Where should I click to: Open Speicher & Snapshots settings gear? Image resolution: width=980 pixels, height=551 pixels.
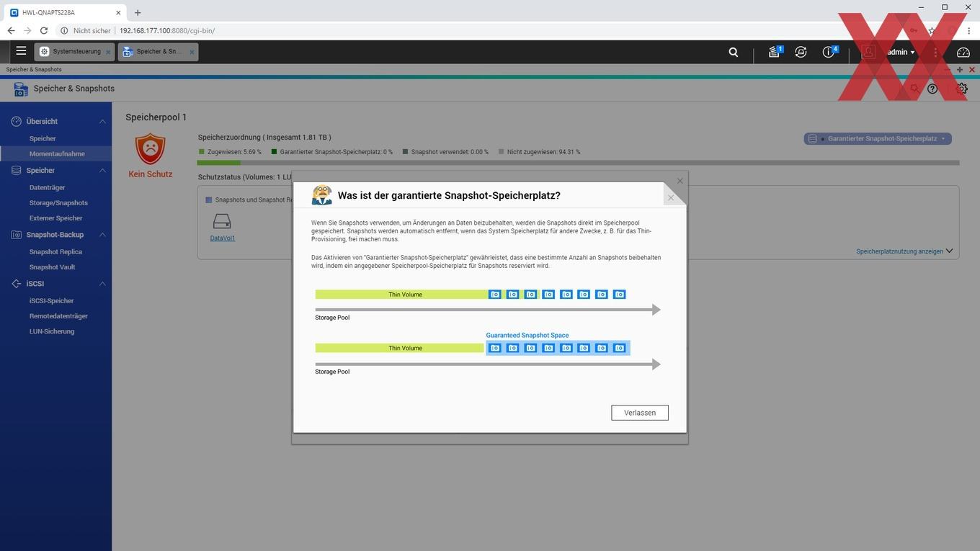[x=962, y=89]
